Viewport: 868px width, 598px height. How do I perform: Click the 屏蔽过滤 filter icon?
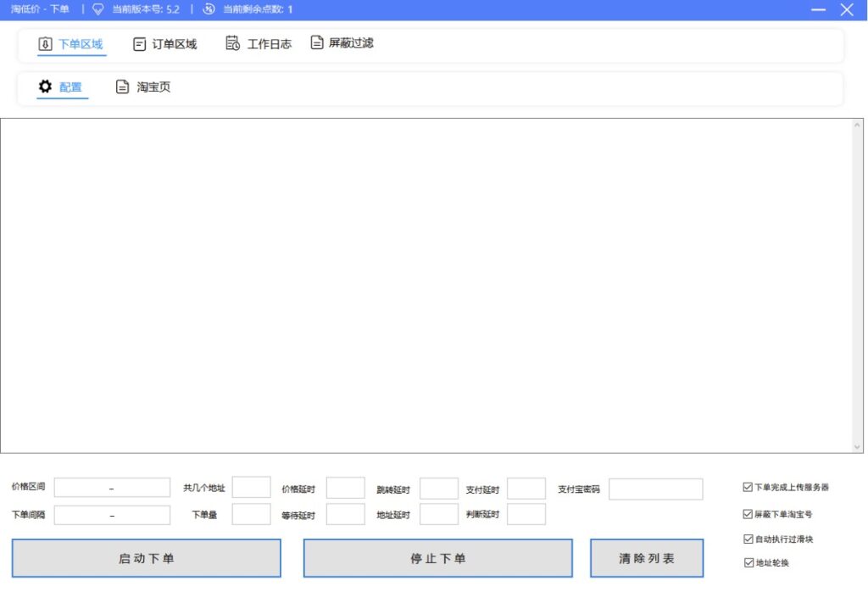[x=317, y=43]
